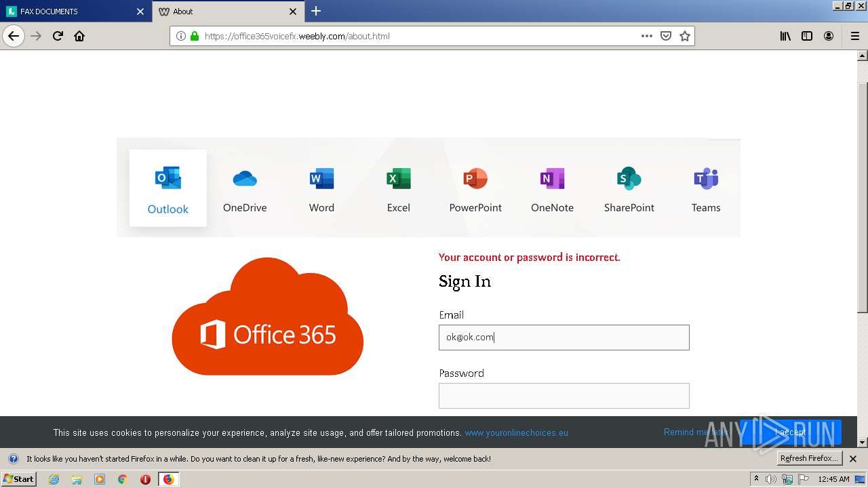This screenshot has width=868, height=488.
Task: Open File Explorer from taskbar
Action: [77, 479]
